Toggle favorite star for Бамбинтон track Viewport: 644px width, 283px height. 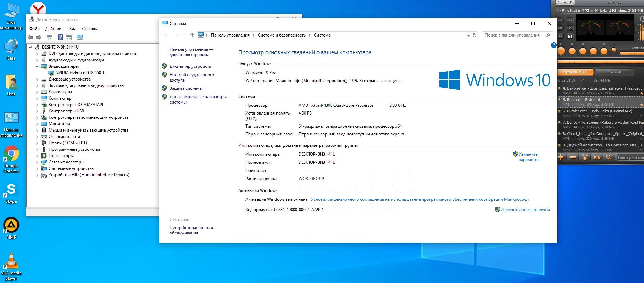click(642, 93)
